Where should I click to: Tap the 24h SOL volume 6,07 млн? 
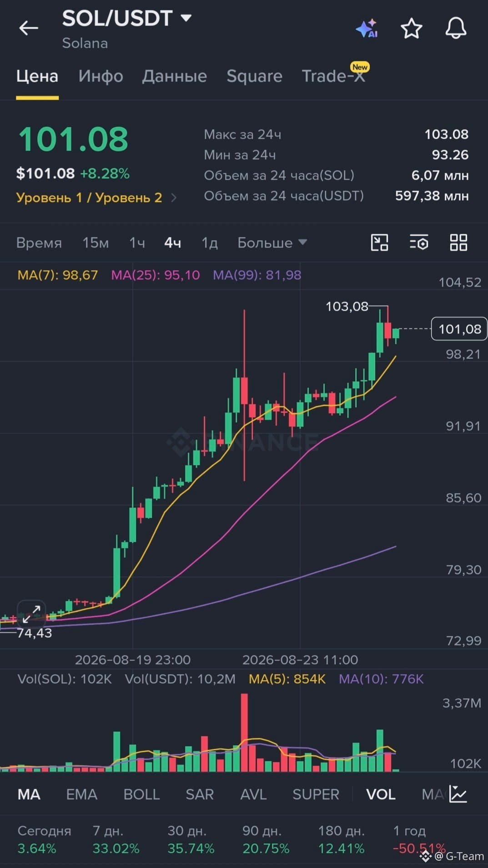pos(440,175)
